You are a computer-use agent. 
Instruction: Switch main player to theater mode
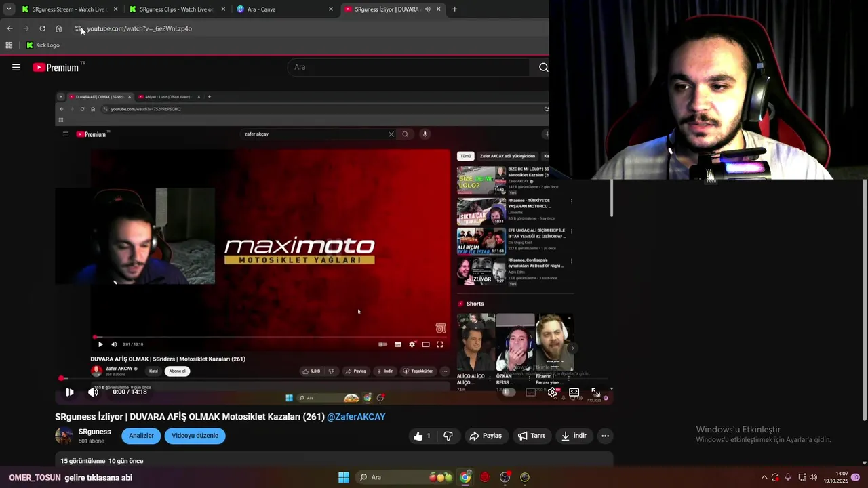pos(574,392)
